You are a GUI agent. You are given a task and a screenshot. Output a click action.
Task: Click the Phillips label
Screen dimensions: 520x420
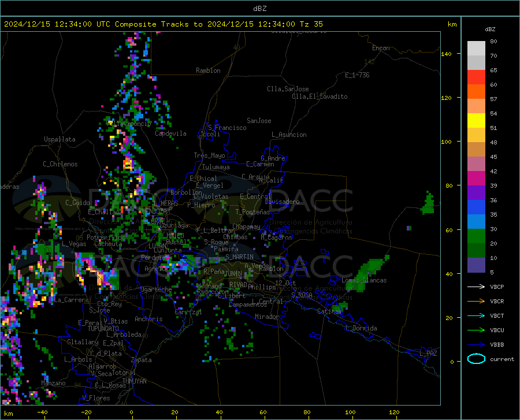click(262, 287)
